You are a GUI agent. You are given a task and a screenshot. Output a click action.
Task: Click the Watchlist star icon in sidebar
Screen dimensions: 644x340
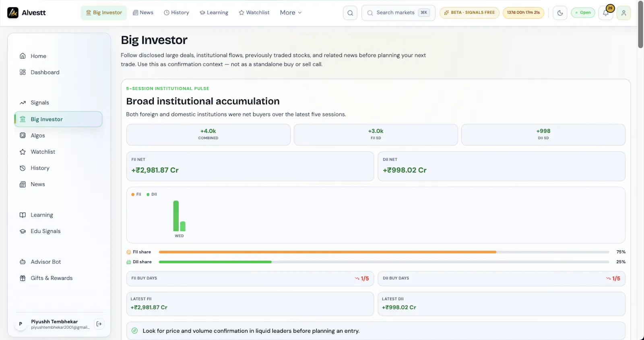point(23,152)
